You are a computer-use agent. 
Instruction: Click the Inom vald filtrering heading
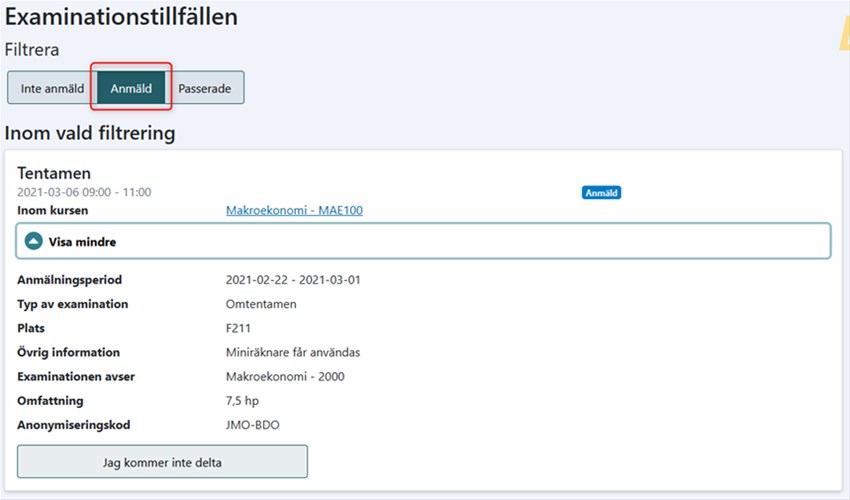click(90, 132)
